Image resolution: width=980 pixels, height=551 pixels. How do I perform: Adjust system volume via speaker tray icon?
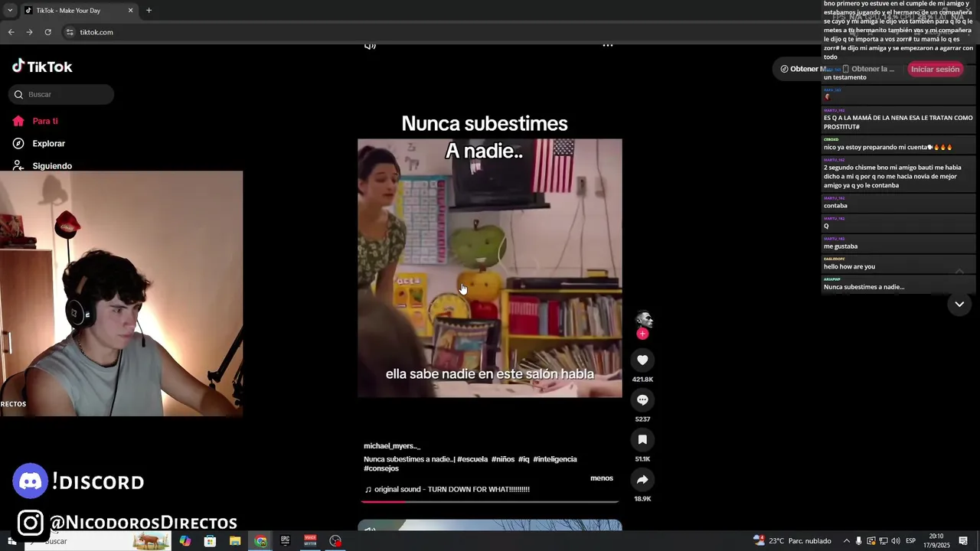[x=895, y=541]
